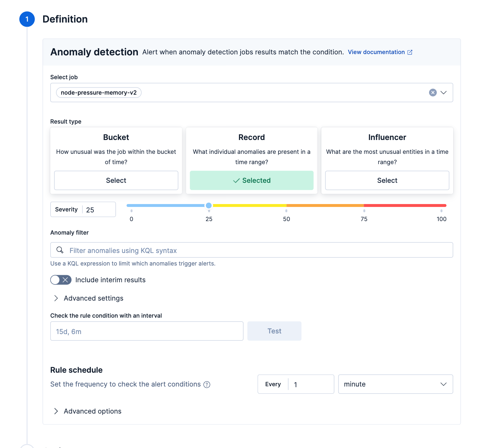Select the Influencer result type
Screen dimensions: 488x448
pyautogui.click(x=387, y=181)
